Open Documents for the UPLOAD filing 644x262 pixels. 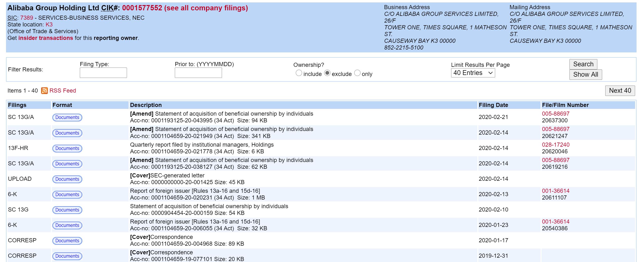pos(67,179)
